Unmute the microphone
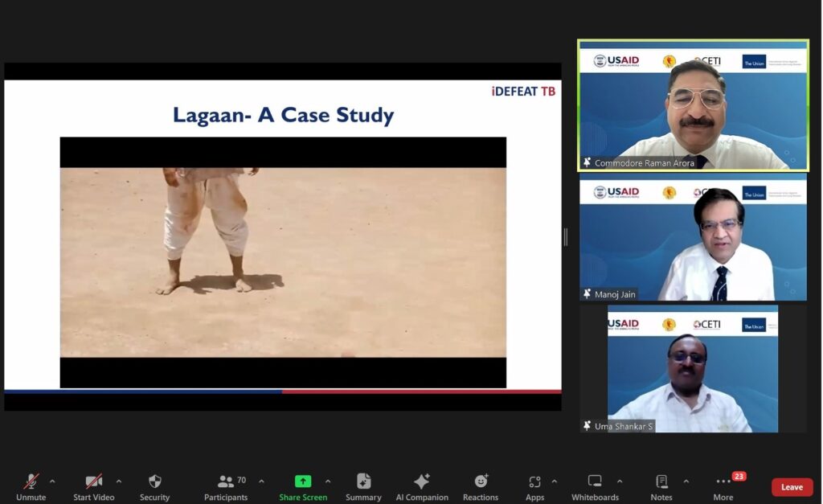 (31, 486)
